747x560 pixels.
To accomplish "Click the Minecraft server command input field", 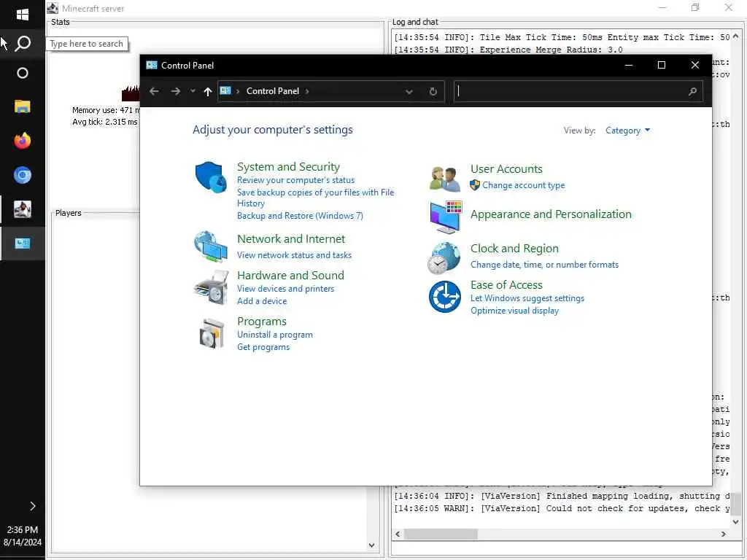I will point(565,549).
